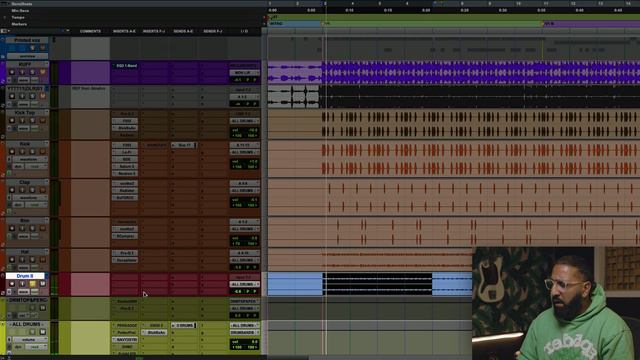Solo the Kick track
This screenshot has height=360, width=640.
[x=32, y=151]
